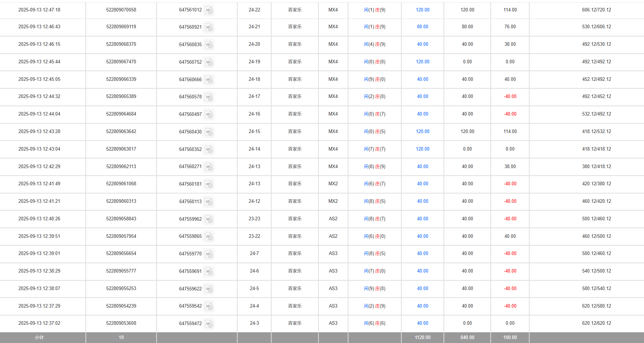The width and height of the screenshot is (644, 343).
Task: Click order number 522809070058
Action: (121, 10)
